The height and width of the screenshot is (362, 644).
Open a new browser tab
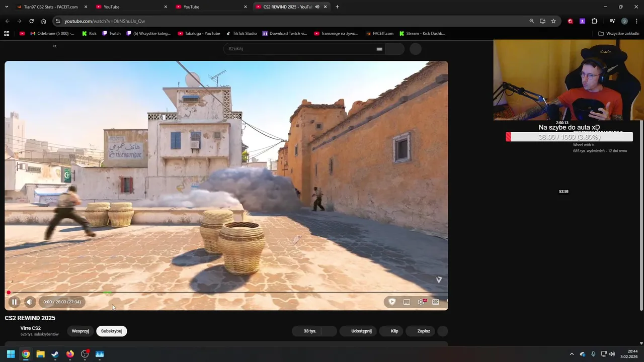point(337,7)
